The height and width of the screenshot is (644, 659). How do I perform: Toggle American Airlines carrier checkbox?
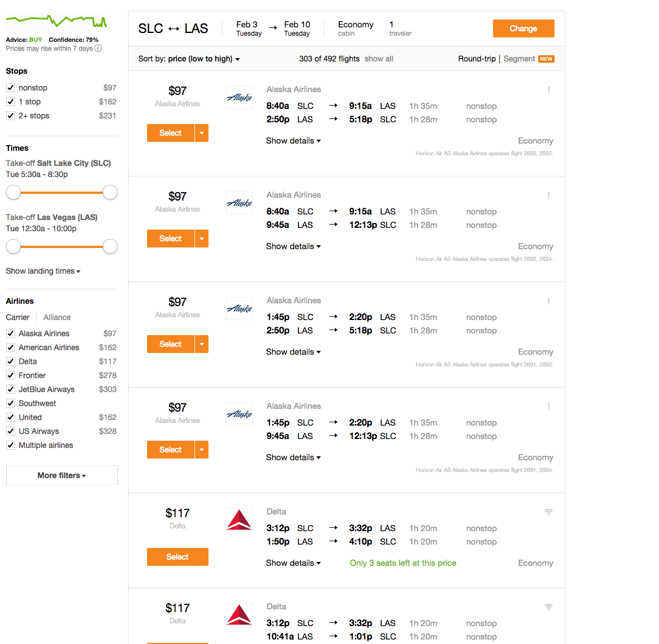pos(11,347)
